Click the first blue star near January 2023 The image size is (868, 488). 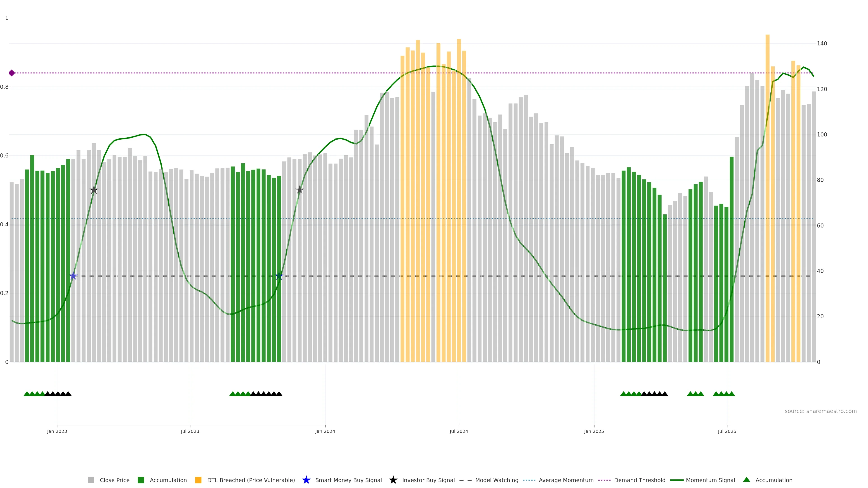click(x=73, y=276)
